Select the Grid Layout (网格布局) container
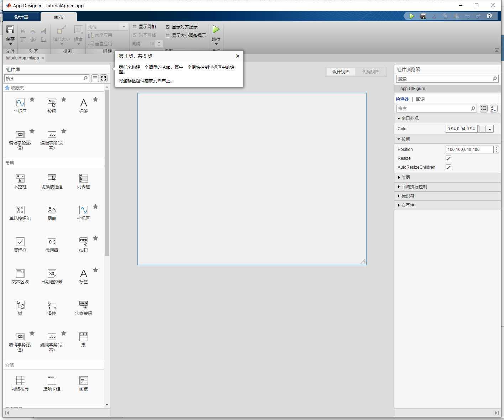This screenshot has height=420, width=504. point(20,381)
